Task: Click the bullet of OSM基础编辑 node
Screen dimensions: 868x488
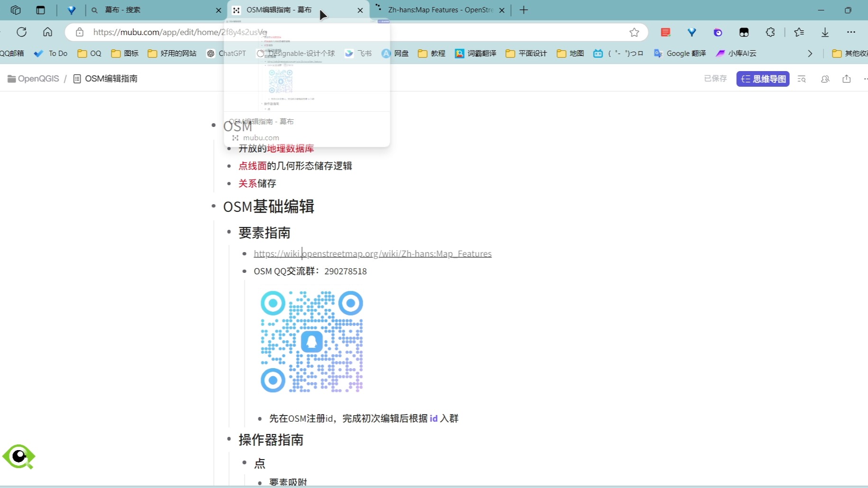Action: coord(213,207)
